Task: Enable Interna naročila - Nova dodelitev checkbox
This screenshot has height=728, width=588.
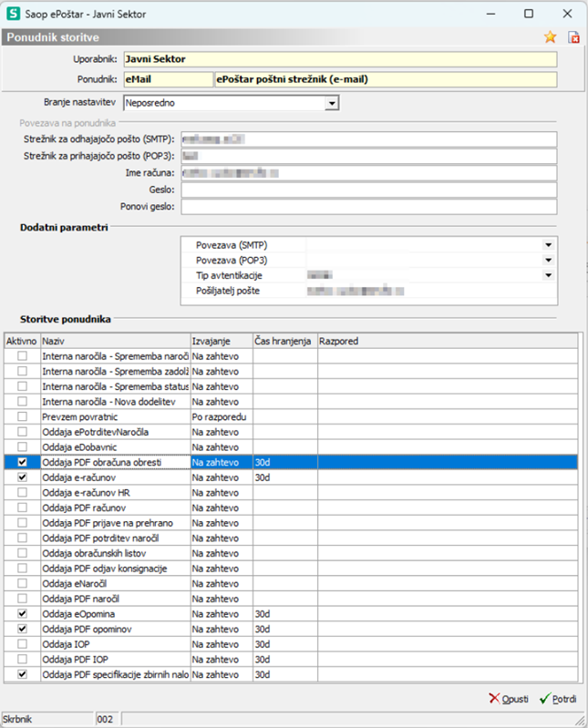Action: 22,401
